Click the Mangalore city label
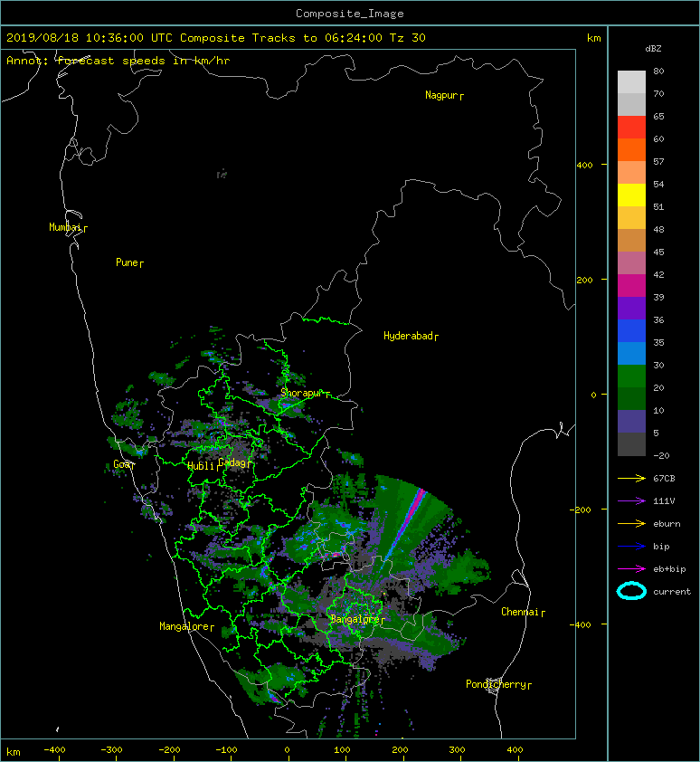 (x=184, y=626)
